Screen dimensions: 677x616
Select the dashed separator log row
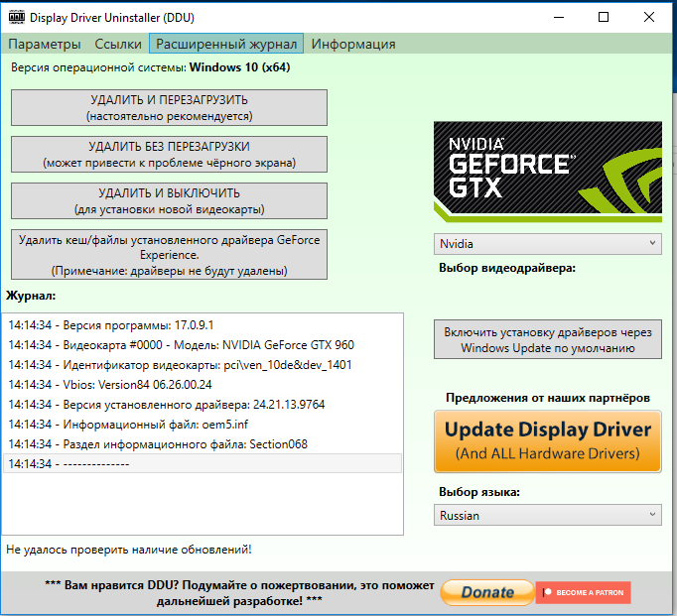pos(203,463)
